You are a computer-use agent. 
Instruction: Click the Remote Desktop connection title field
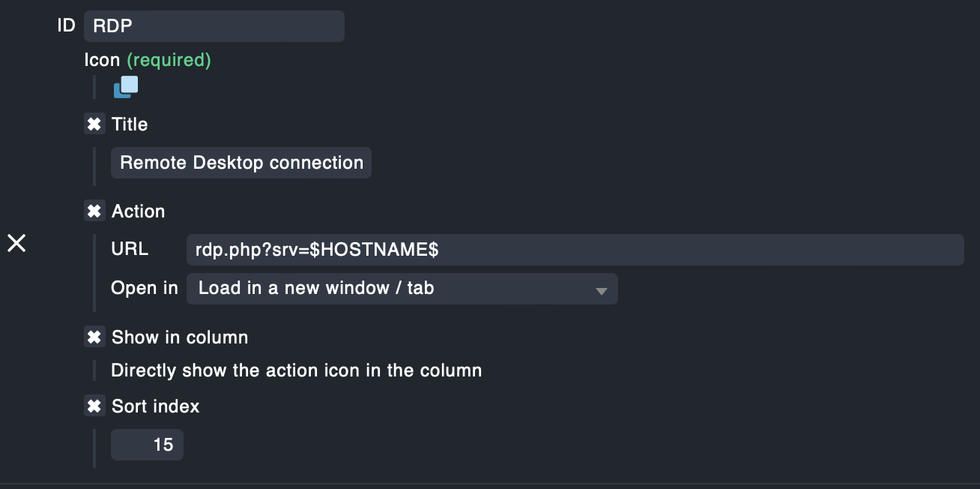[241, 163]
